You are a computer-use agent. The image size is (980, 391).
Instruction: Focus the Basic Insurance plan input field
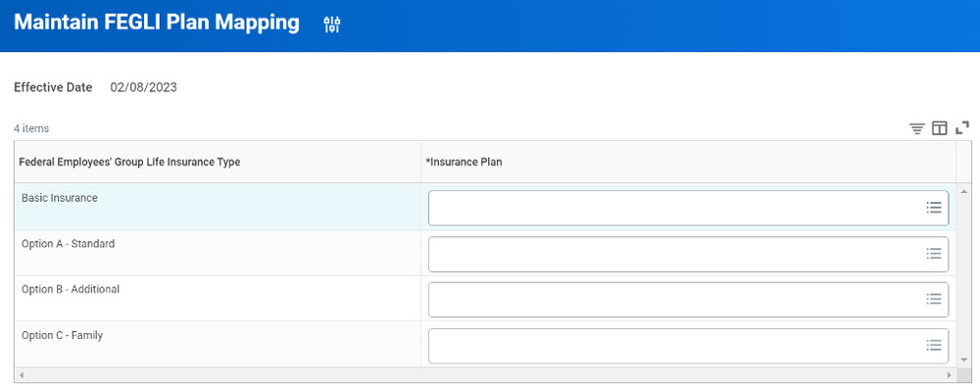coord(688,208)
